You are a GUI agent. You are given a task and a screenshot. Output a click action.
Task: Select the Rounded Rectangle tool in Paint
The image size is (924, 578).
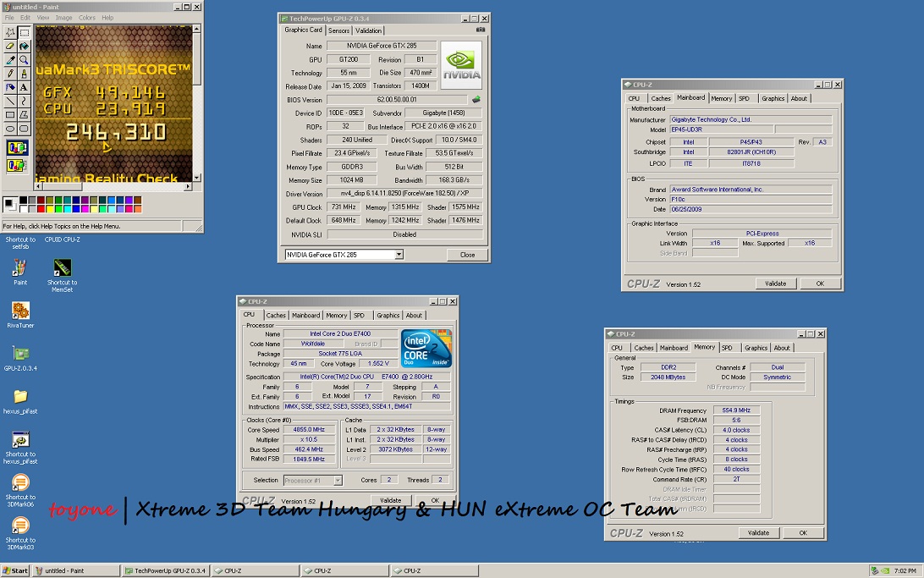click(x=25, y=128)
